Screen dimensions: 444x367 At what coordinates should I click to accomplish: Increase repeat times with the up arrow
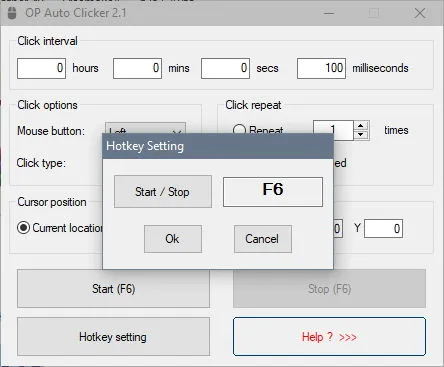pyautogui.click(x=361, y=126)
